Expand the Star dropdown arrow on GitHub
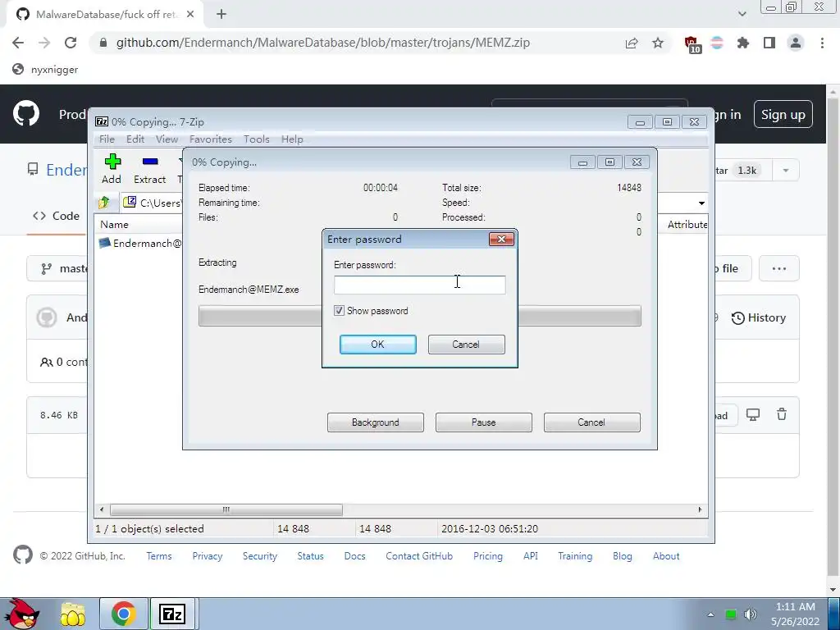The image size is (840, 630). pos(785,171)
